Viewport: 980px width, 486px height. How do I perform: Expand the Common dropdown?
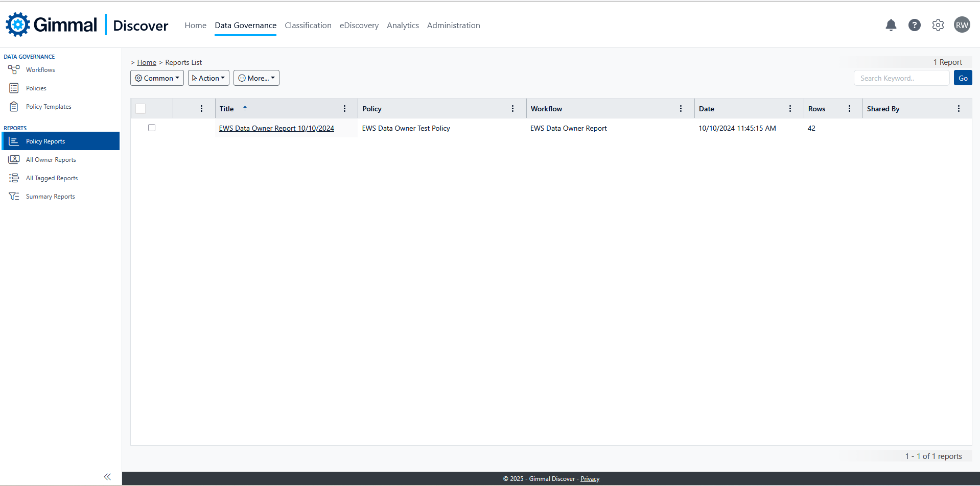(x=157, y=78)
